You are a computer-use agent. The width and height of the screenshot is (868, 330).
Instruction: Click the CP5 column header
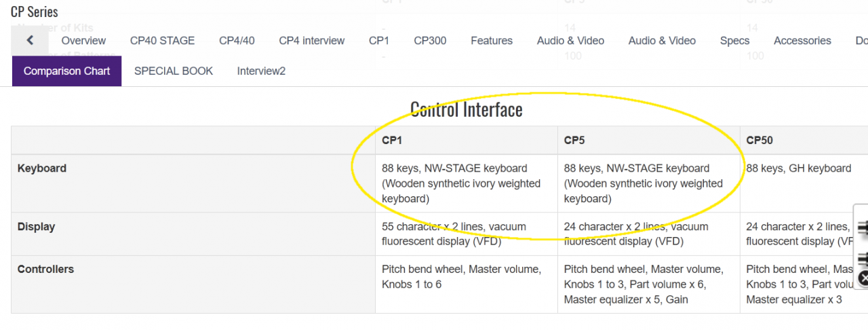574,141
